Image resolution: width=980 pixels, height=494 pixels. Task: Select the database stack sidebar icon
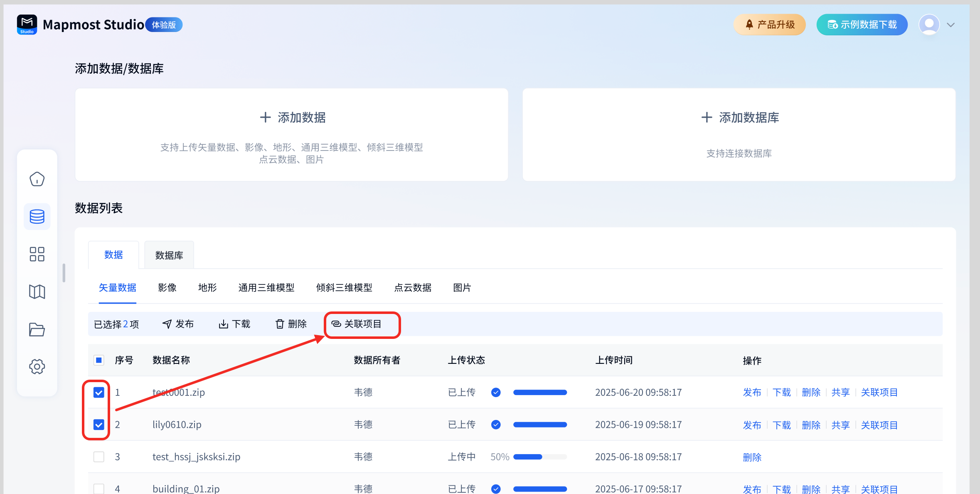tap(37, 217)
